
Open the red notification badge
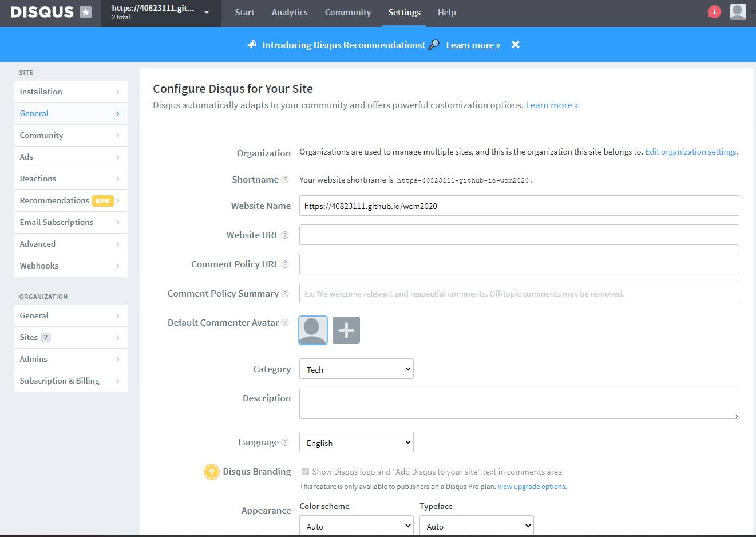pyautogui.click(x=714, y=11)
